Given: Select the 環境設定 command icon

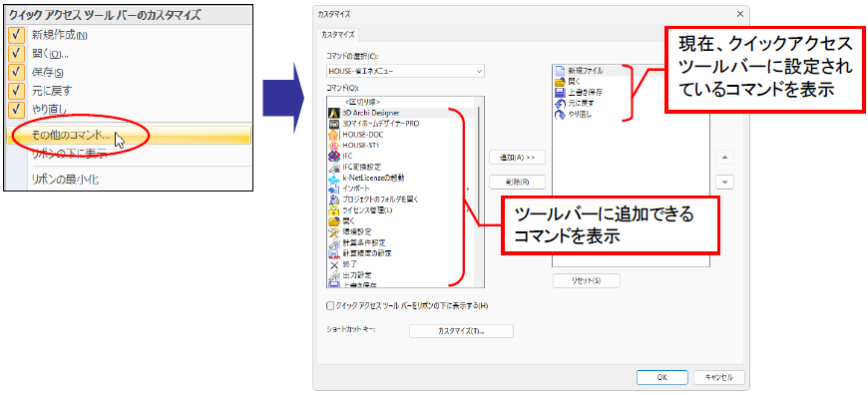Looking at the screenshot, I should click(x=334, y=231).
